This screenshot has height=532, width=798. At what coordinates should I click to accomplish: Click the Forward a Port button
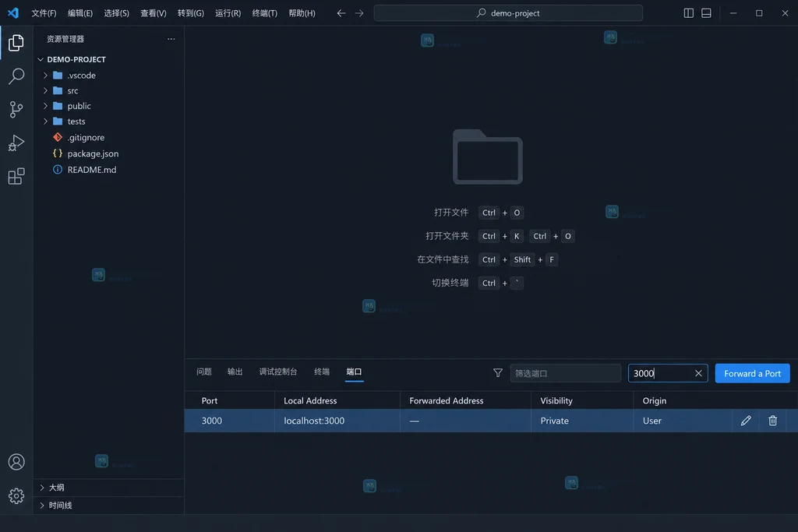752,373
